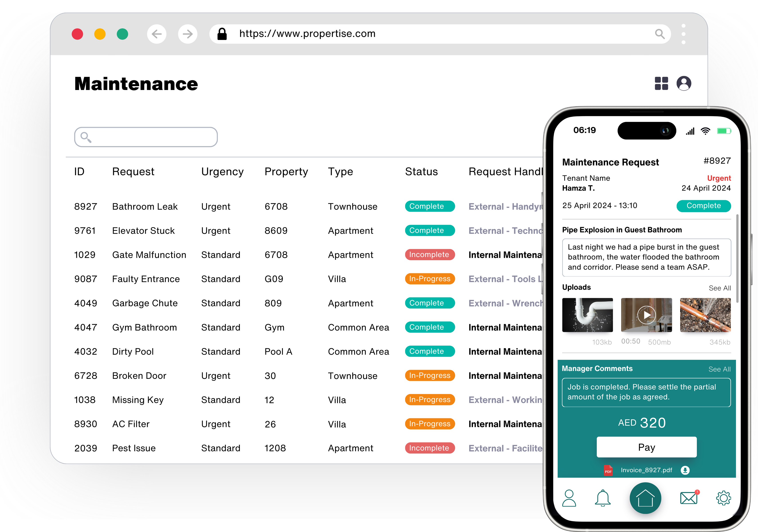
Task: Sort by the Status column header
Action: coord(421,172)
